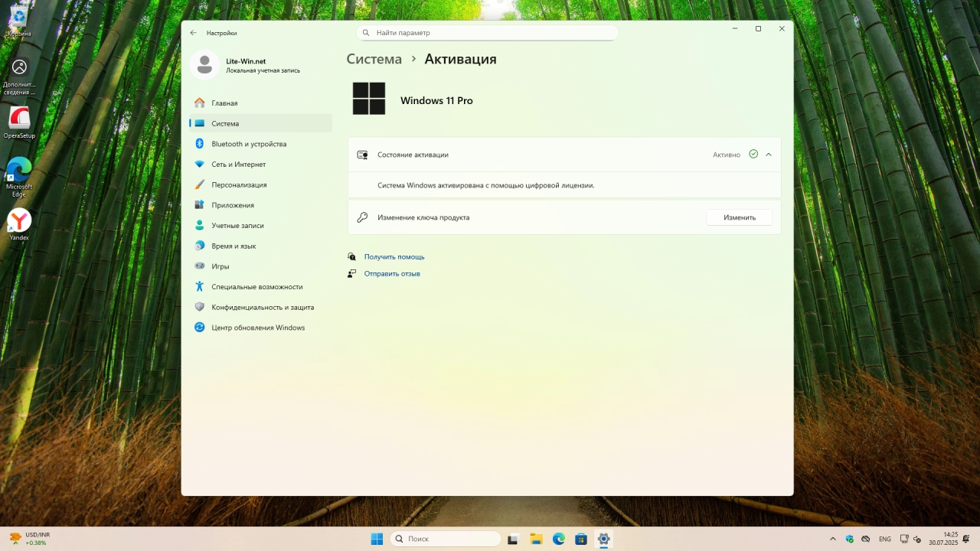Open the clock and date flyout
This screenshot has width=980, height=551.
tap(944, 539)
